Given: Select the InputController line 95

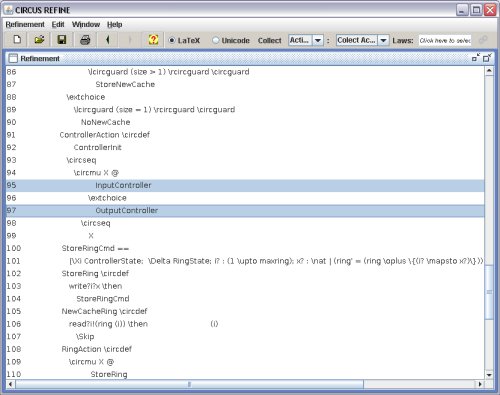Looking at the screenshot, I should [245, 185].
